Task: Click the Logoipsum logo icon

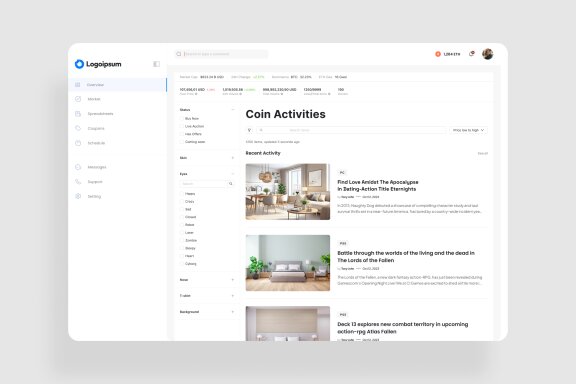Action: pos(79,64)
